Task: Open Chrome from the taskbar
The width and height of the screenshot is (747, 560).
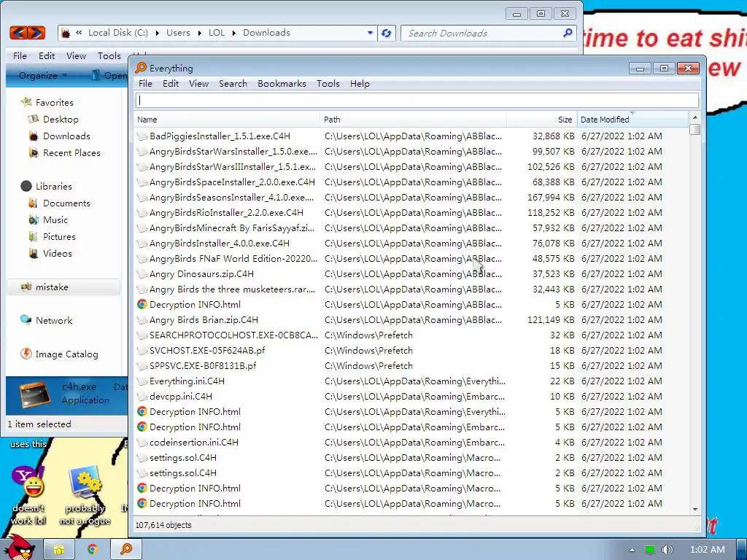Action: [92, 550]
